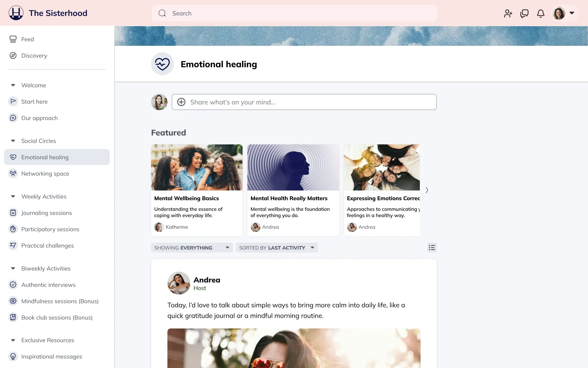Open the Showing Everything dropdown
The height and width of the screenshot is (368, 588).
click(192, 248)
